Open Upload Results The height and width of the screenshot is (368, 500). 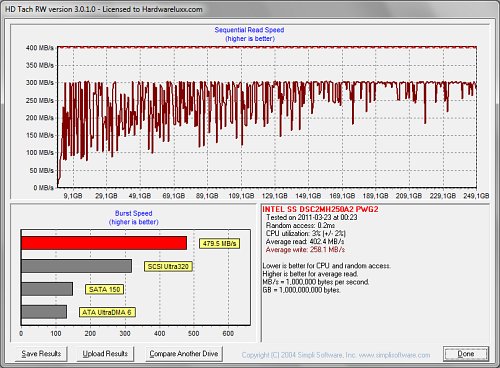click(x=105, y=354)
